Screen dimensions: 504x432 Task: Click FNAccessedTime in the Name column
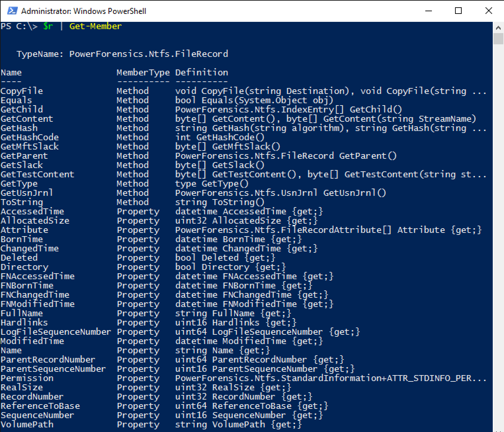38,276
